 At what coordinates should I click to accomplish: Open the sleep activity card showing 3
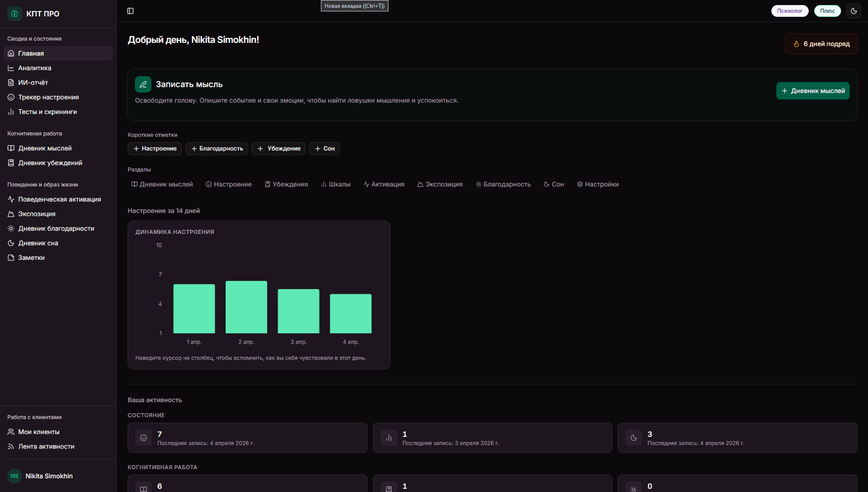click(737, 438)
